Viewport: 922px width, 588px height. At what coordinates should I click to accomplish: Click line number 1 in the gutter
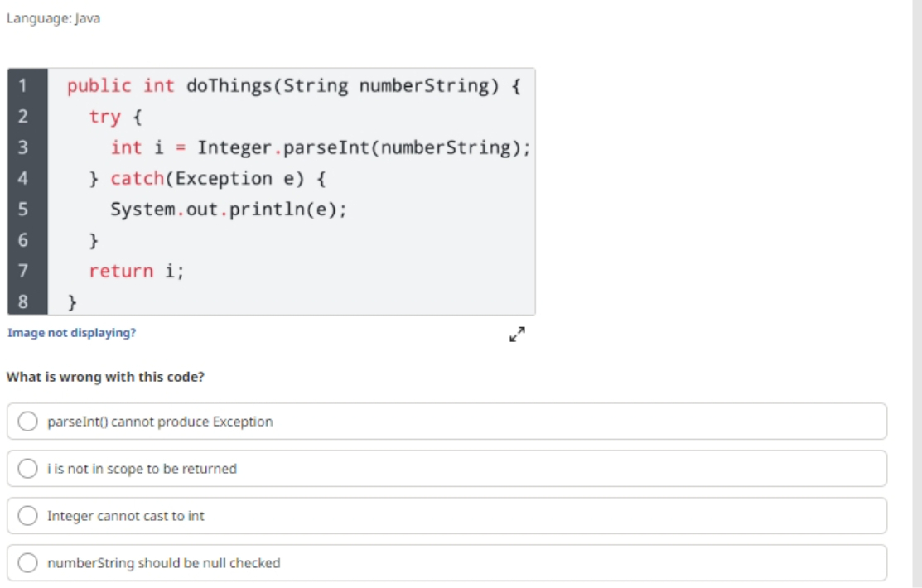tap(23, 86)
